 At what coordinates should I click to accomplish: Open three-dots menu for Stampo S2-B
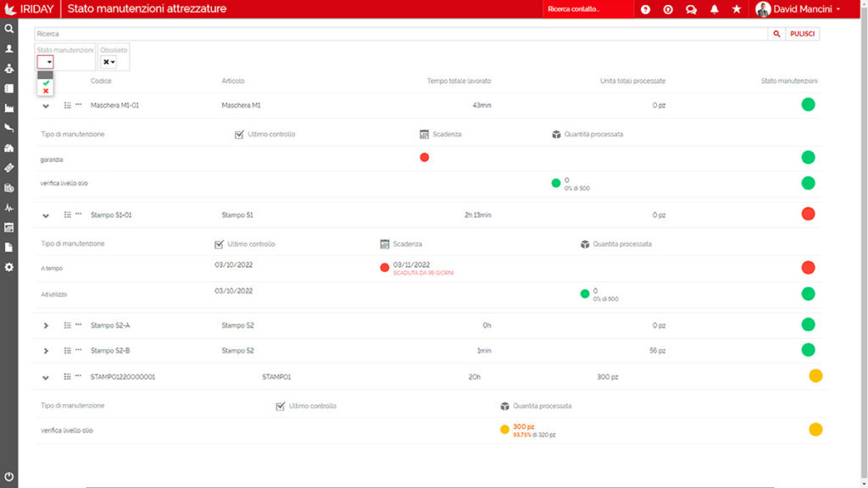79,350
